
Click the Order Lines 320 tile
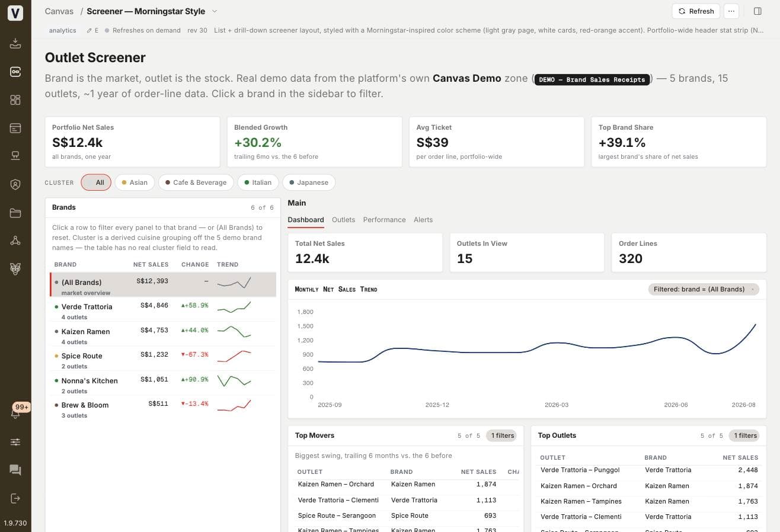[x=689, y=252]
